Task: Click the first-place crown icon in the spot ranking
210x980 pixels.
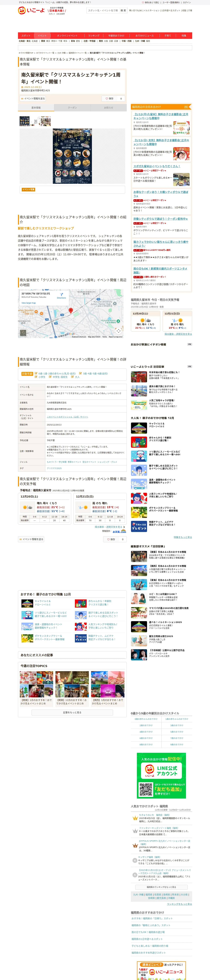Action: point(135,818)
